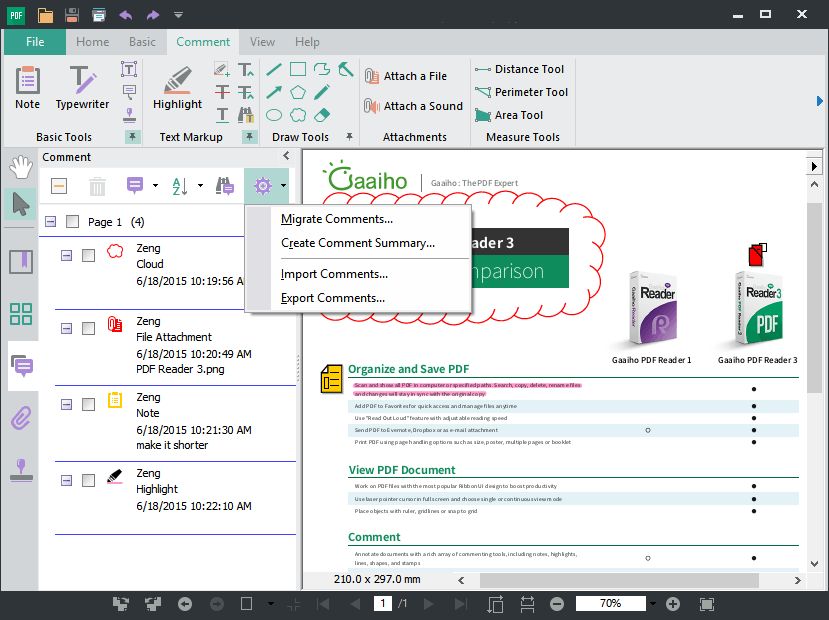Zoom out with the minus button
The width and height of the screenshot is (829, 620).
[x=557, y=604]
